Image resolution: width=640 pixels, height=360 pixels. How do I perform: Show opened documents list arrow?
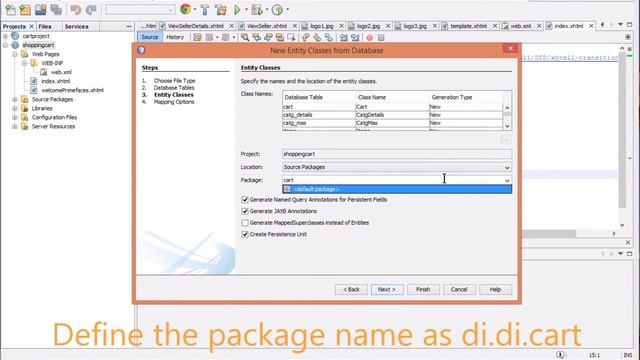click(x=620, y=25)
